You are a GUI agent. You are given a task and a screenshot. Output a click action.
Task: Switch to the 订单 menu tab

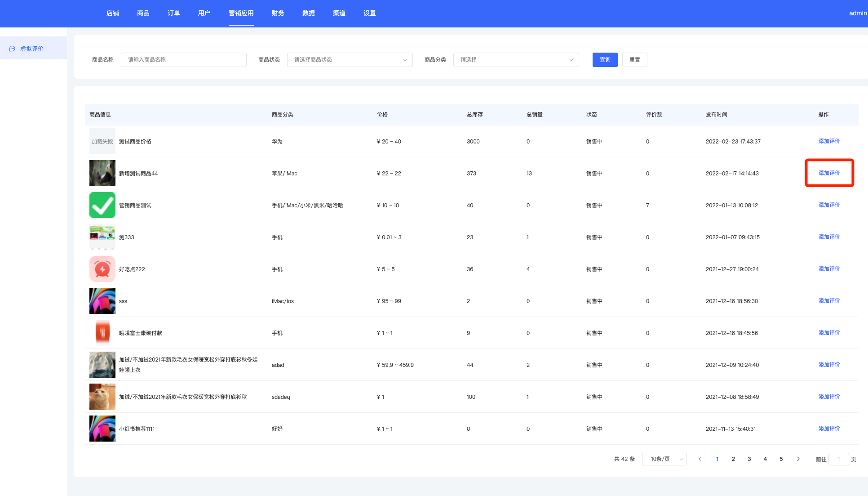click(173, 13)
